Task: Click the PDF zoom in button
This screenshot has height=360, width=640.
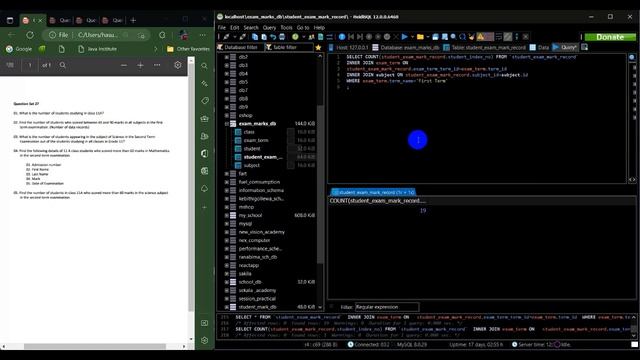Action: click(x=140, y=65)
